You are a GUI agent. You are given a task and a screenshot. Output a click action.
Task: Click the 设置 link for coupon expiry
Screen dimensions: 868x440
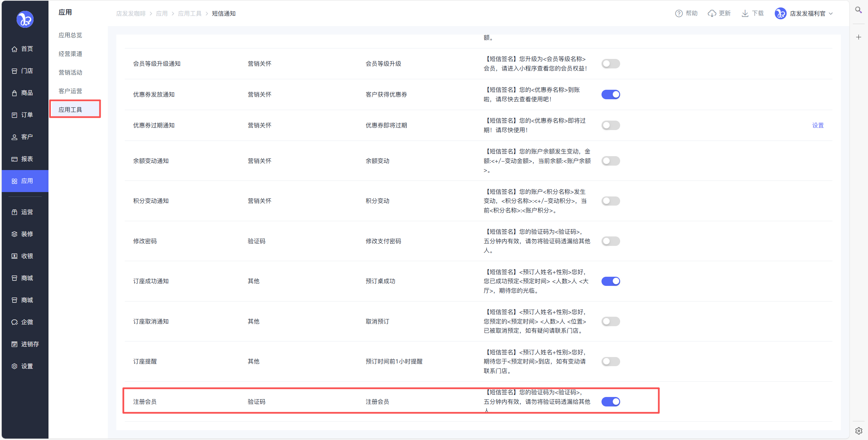click(x=817, y=125)
